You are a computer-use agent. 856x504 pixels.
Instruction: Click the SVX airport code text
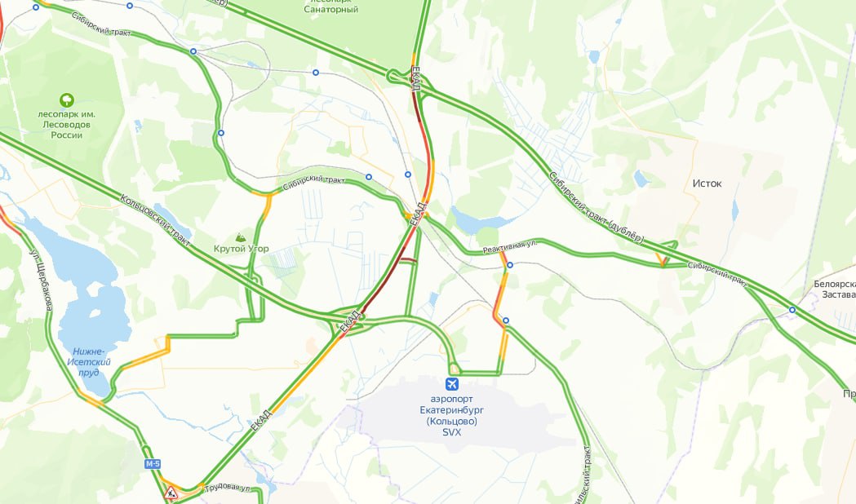[x=451, y=432]
